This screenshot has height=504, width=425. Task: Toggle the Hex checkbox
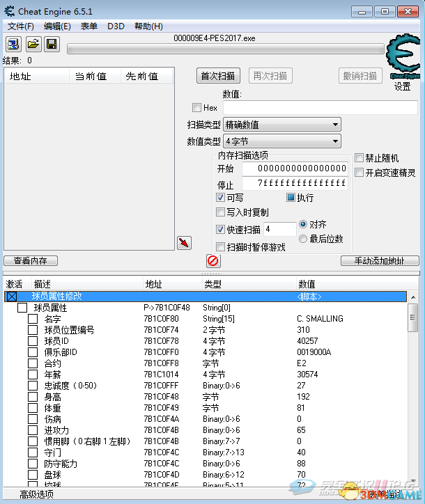tap(196, 107)
